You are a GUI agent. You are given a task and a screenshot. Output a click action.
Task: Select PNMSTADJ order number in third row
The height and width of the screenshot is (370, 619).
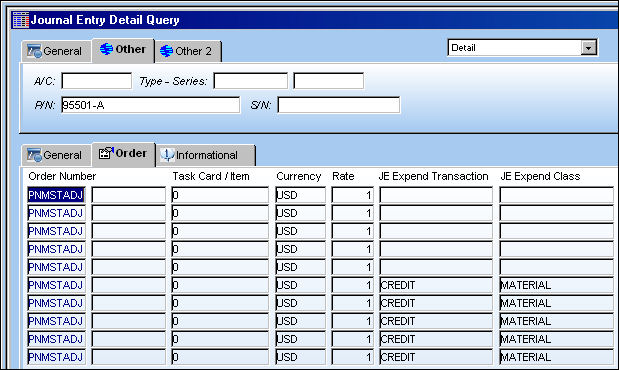pyautogui.click(x=56, y=231)
